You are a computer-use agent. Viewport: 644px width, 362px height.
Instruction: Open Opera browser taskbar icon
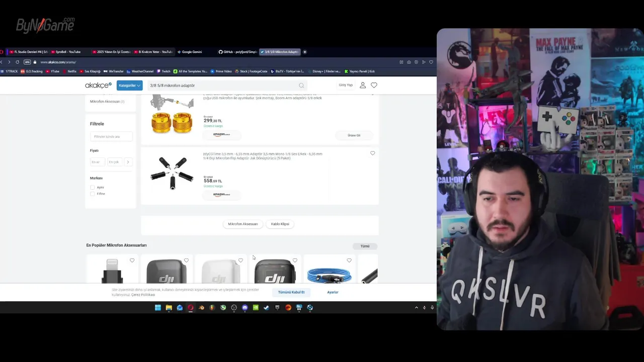tap(191, 308)
